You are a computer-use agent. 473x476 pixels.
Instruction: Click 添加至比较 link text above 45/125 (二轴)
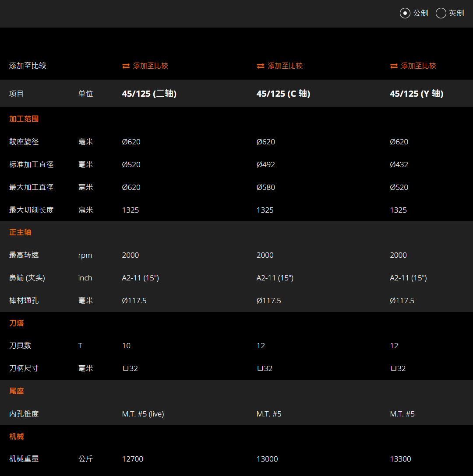tap(151, 66)
